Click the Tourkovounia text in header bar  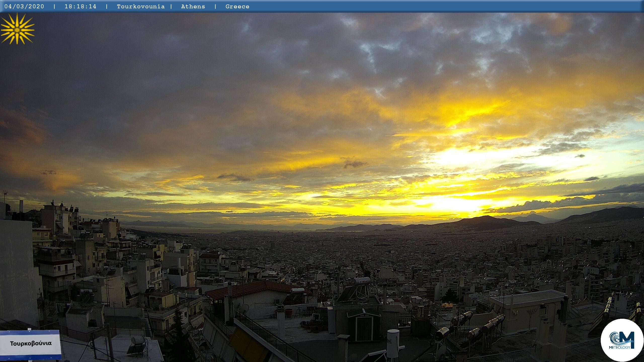tap(141, 7)
